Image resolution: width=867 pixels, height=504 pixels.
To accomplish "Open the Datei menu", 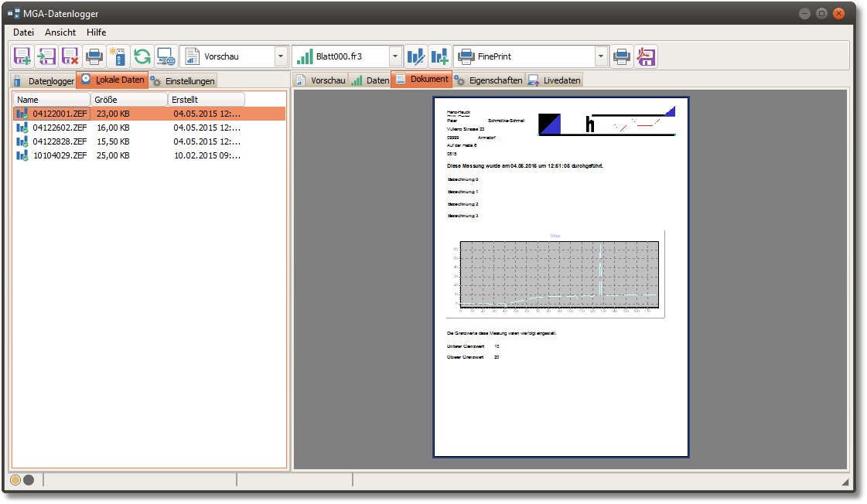I will [23, 32].
